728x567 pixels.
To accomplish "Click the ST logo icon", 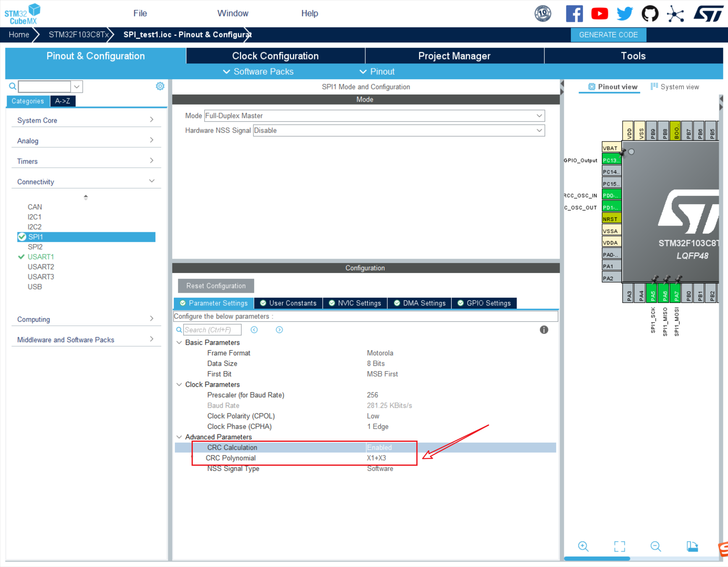I will 708,13.
